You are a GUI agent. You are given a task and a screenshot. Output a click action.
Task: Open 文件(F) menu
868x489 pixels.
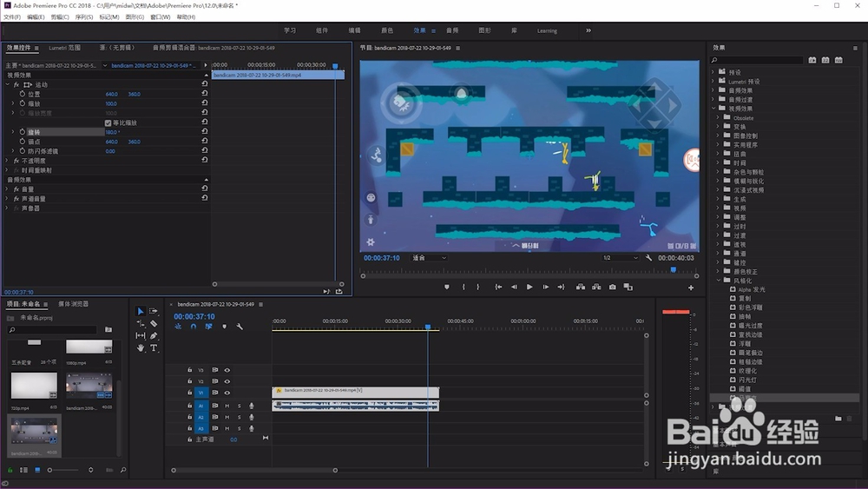pyautogui.click(x=11, y=17)
